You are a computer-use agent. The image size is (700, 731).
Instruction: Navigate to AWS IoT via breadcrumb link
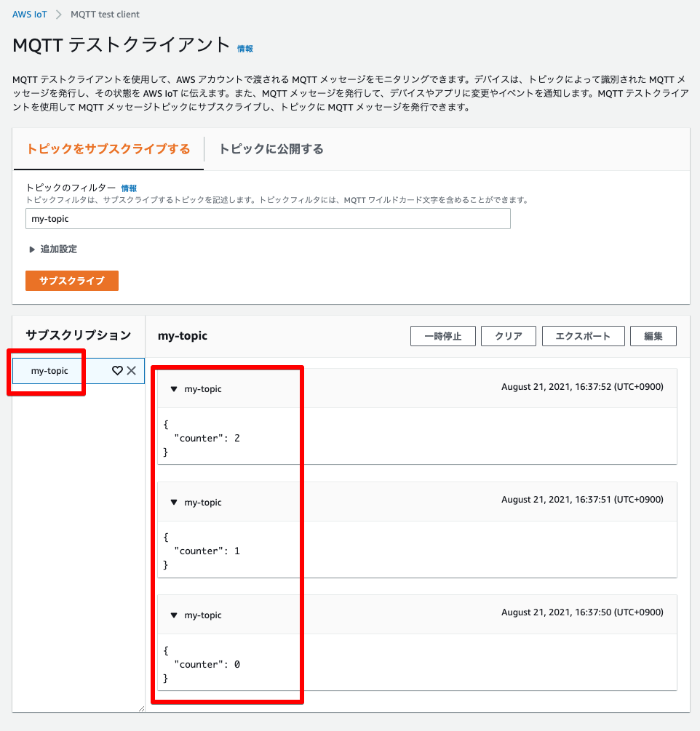pyautogui.click(x=29, y=14)
